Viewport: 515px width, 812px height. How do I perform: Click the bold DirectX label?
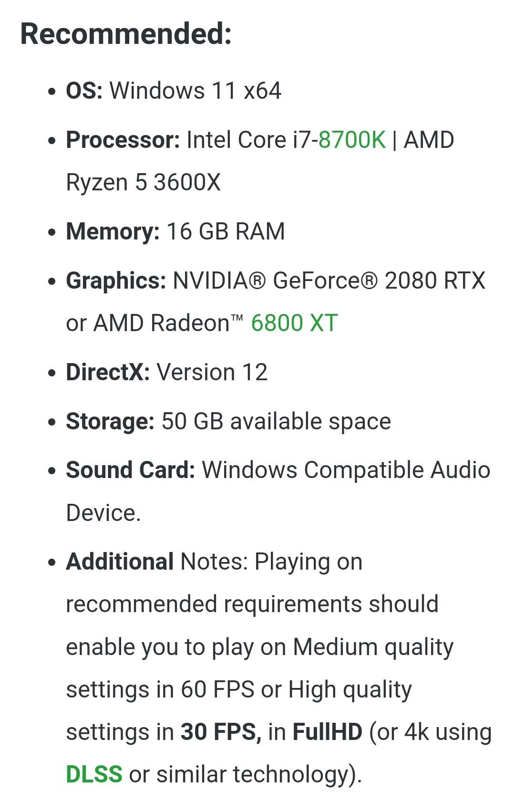[x=108, y=372]
